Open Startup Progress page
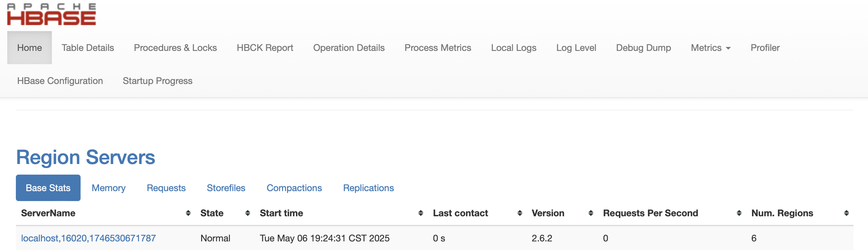 coord(157,81)
